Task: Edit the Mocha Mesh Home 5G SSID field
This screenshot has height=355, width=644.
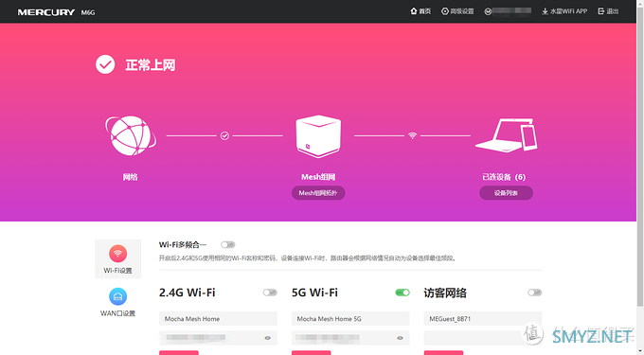Action: (350, 318)
